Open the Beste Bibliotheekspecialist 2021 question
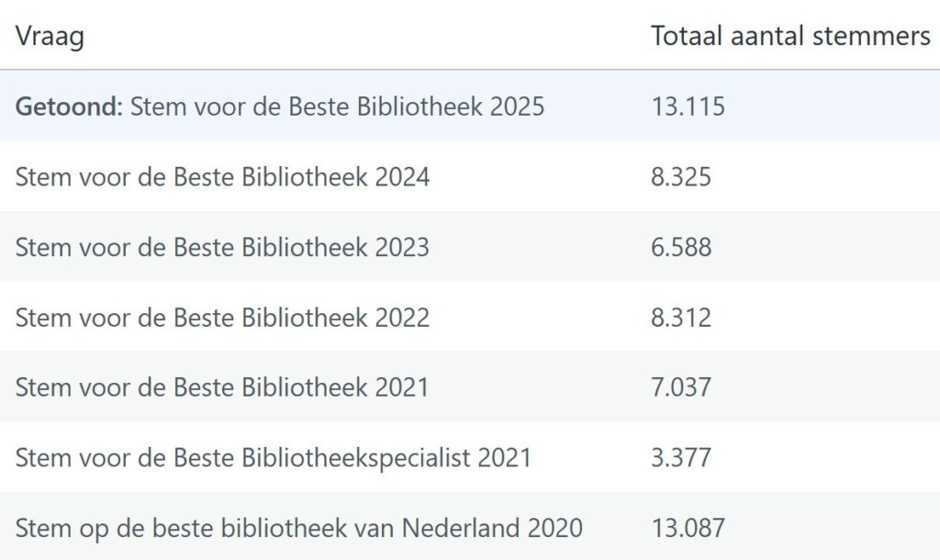 tap(273, 457)
